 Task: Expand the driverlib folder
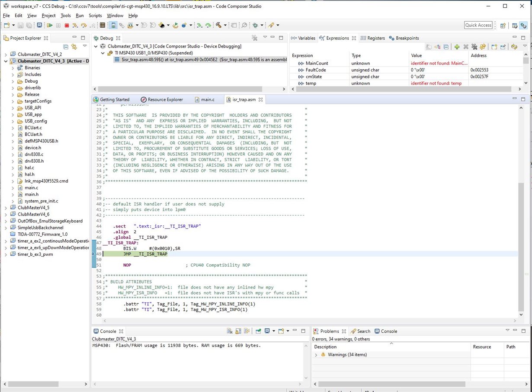(x=13, y=88)
